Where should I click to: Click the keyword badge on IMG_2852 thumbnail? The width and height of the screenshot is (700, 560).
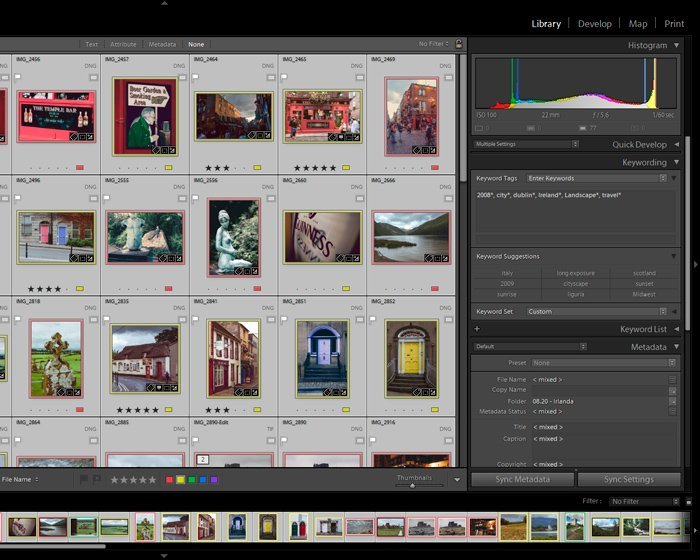(417, 392)
